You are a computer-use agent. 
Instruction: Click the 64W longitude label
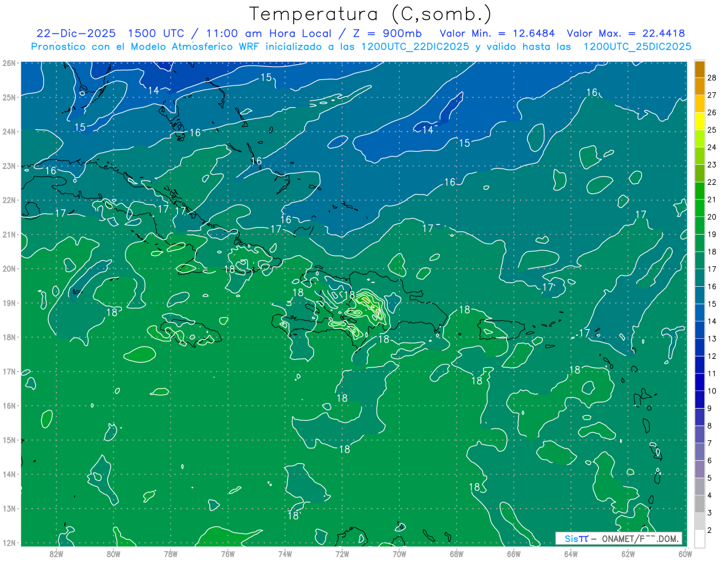(x=571, y=553)
